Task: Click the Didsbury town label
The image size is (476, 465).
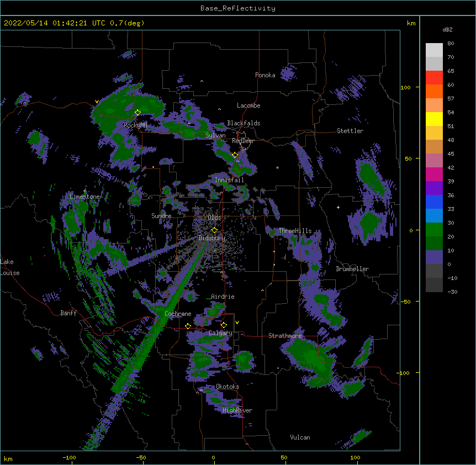Action: [x=212, y=238]
